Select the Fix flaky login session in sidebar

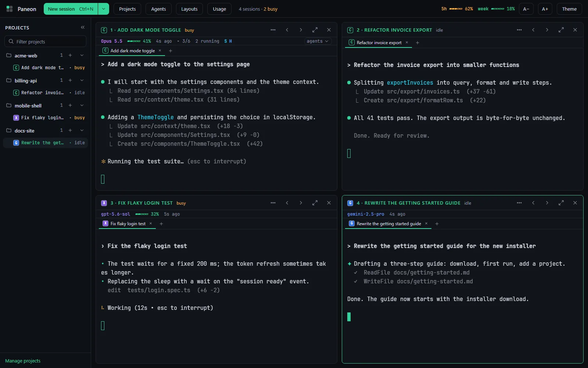pos(45,118)
